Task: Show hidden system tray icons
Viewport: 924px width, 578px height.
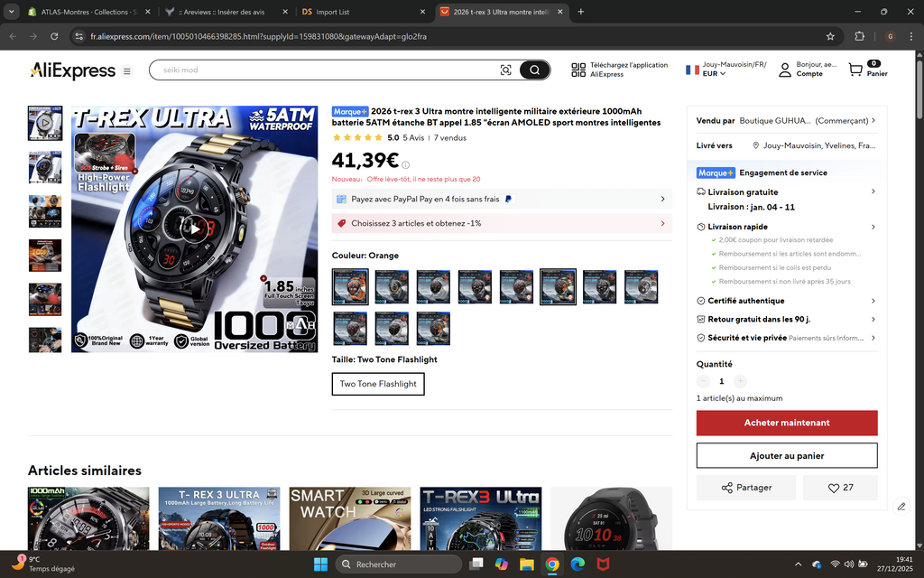Action: click(798, 564)
